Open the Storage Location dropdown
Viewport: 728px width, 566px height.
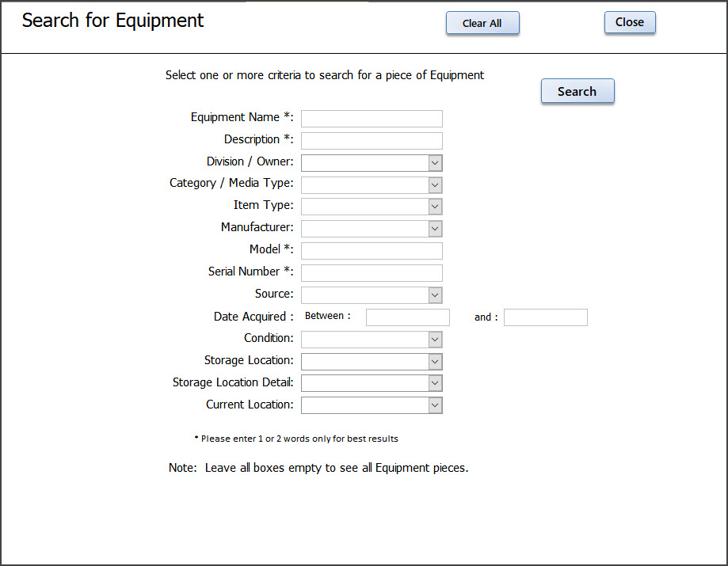[371, 362]
